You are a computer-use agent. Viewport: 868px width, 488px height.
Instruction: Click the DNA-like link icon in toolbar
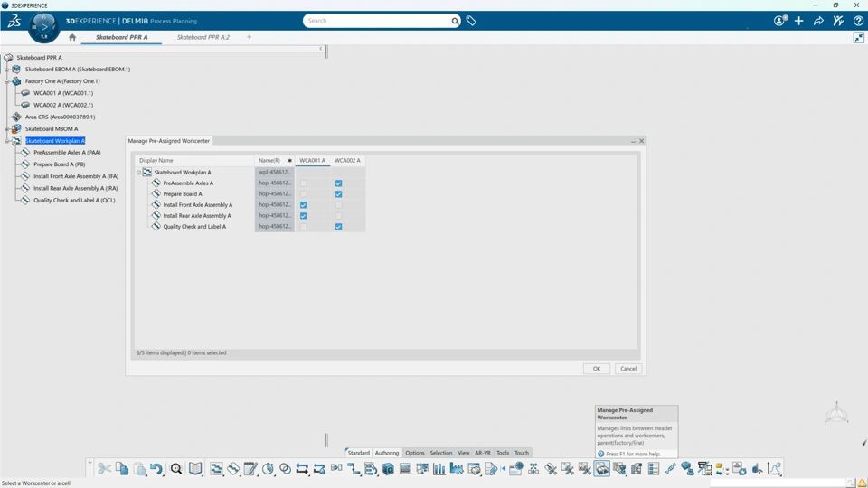point(670,469)
